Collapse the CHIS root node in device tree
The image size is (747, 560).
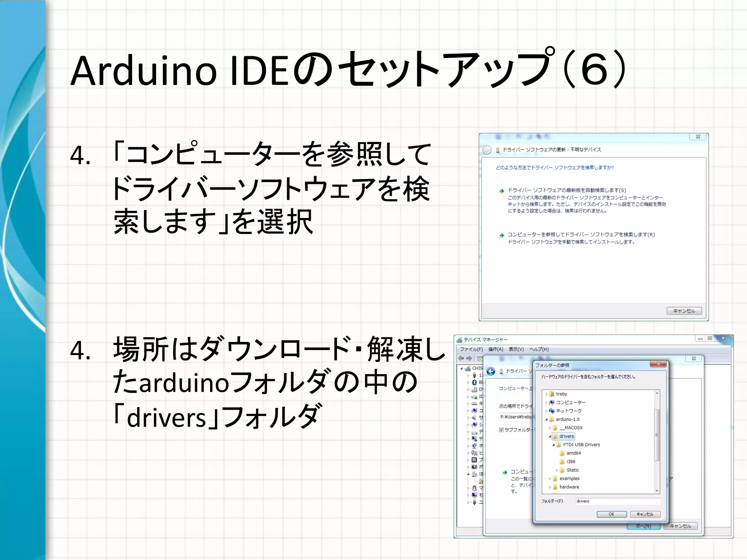[462, 369]
